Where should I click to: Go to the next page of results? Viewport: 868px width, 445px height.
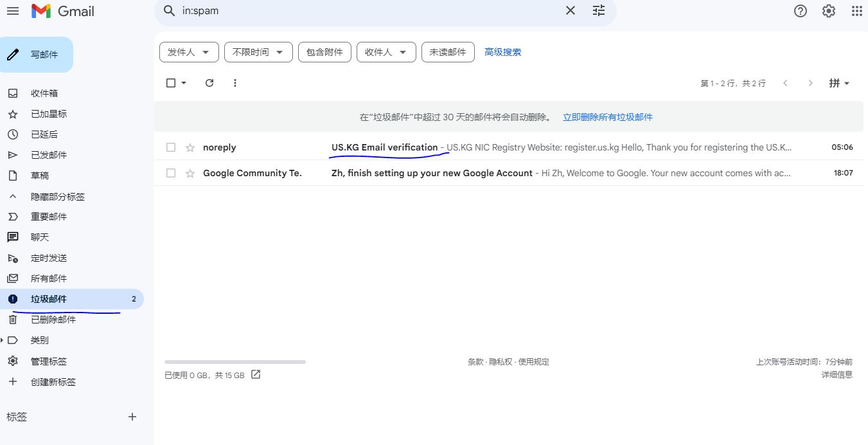[811, 83]
